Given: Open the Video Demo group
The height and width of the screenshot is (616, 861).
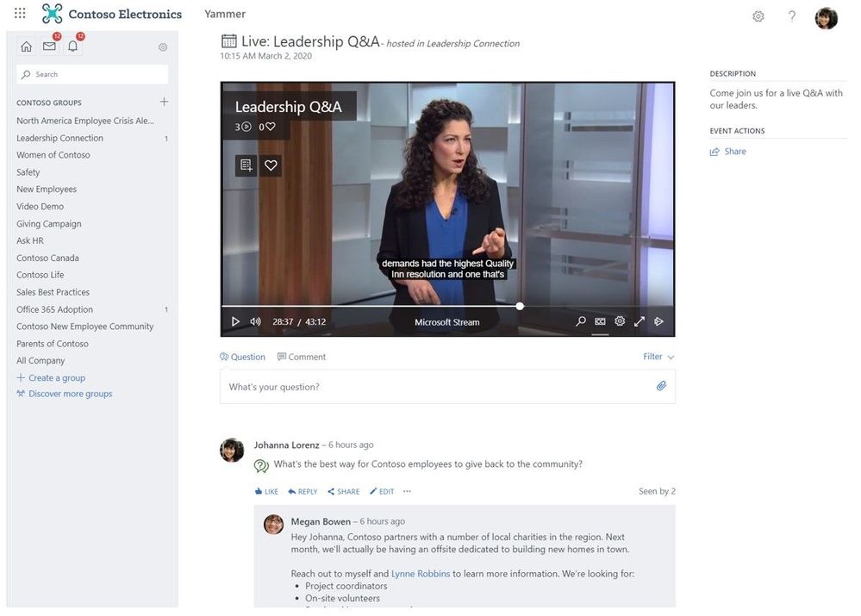Looking at the screenshot, I should click(41, 207).
